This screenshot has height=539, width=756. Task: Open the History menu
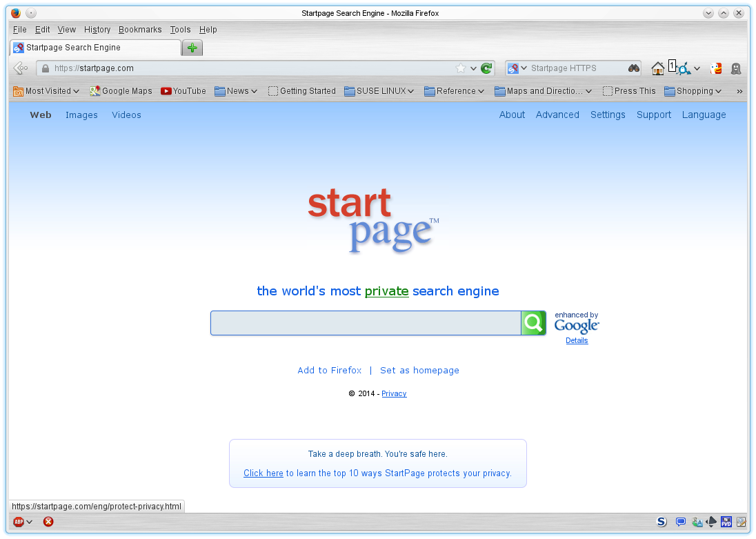click(x=97, y=30)
